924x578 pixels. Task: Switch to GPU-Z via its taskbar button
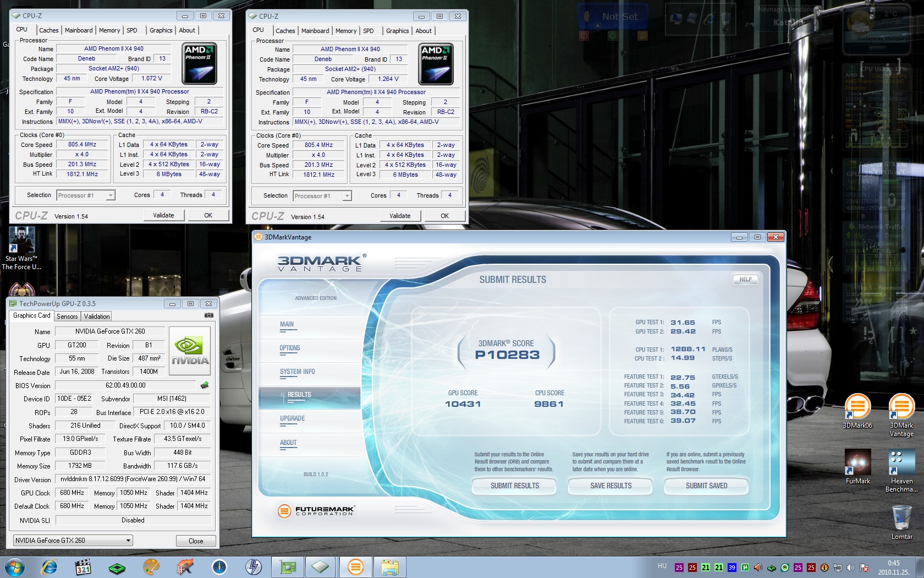point(288,567)
